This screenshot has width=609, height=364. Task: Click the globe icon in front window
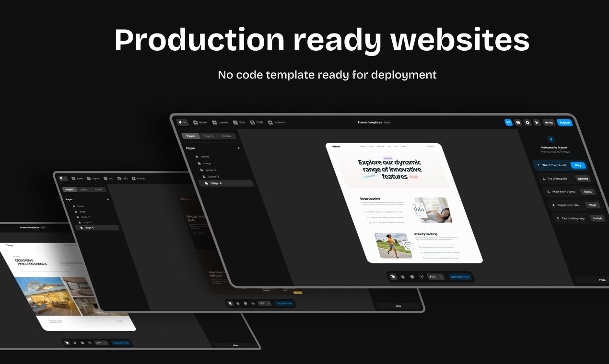pos(518,123)
